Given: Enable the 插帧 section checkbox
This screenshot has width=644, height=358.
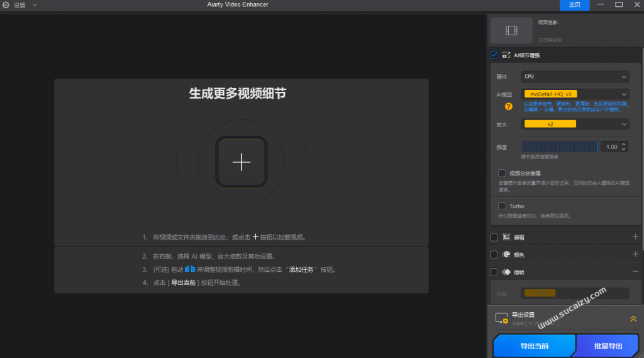Looking at the screenshot, I should [x=494, y=272].
